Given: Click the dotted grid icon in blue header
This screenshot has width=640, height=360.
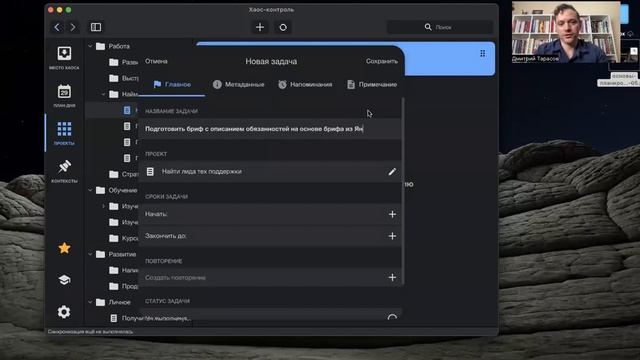Looking at the screenshot, I should 483,53.
